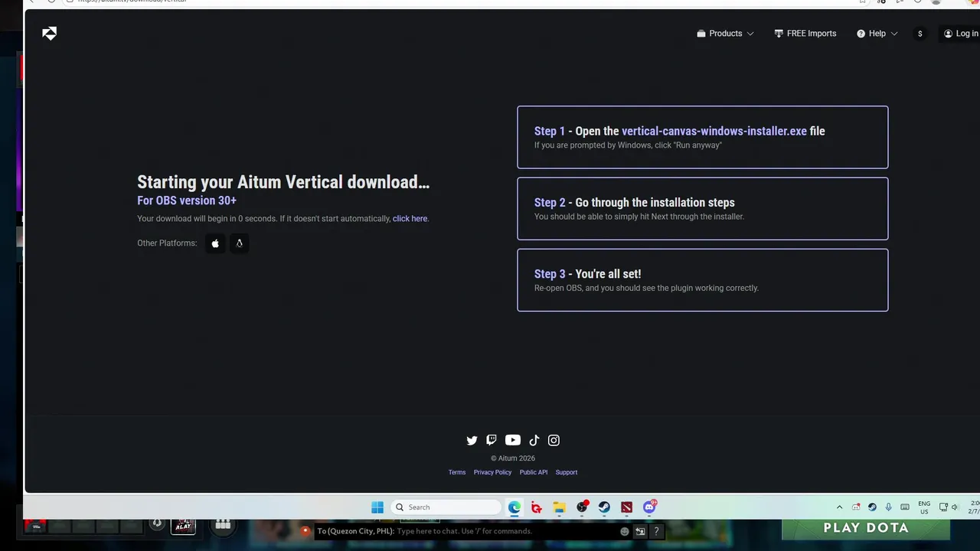Open Aitum's YouTube channel
Image resolution: width=980 pixels, height=551 pixels.
(x=513, y=440)
